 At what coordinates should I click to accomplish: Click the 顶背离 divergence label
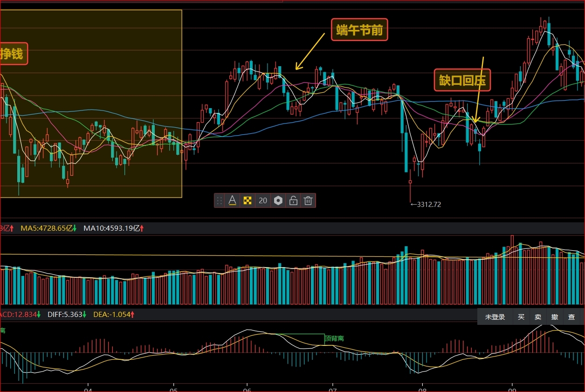point(334,338)
